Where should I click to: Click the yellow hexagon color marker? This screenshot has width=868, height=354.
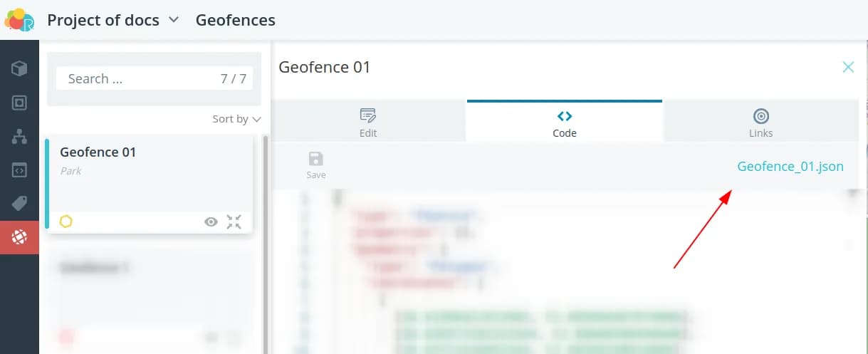point(66,222)
